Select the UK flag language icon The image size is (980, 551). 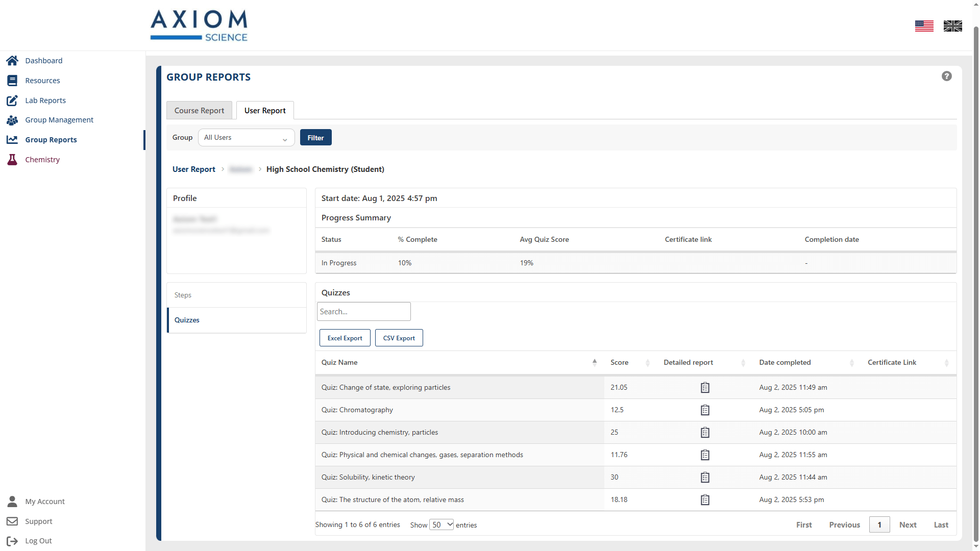(x=952, y=26)
